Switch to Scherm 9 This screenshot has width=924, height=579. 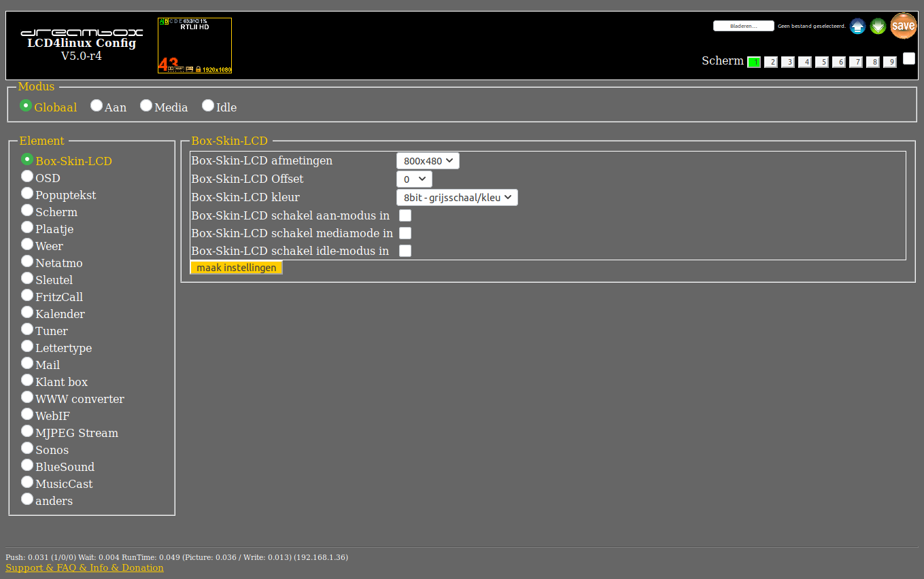pyautogui.click(x=890, y=63)
